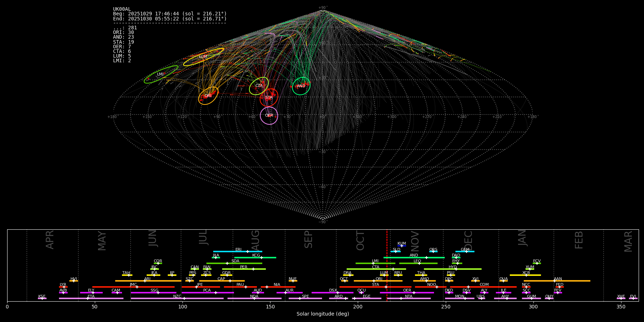644x322 pixels.
Task: Click the SPE shower bar in timeline
Action: 305,298
